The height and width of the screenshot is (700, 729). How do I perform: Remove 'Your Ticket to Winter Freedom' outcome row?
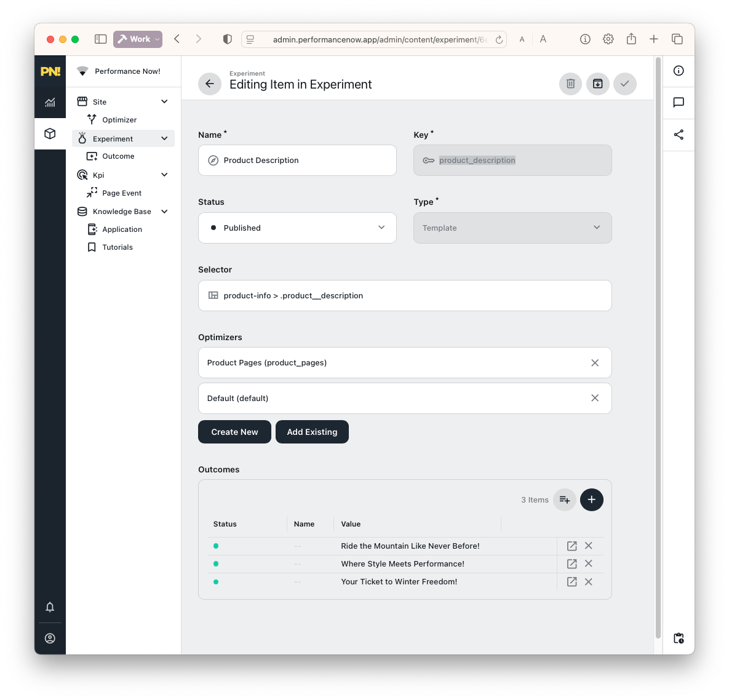pyautogui.click(x=589, y=581)
